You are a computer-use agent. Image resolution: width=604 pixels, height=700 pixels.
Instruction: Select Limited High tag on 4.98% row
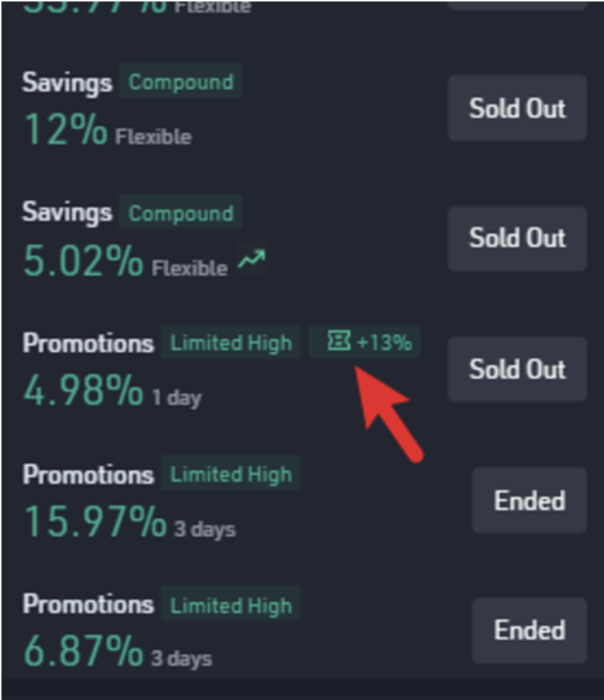[231, 343]
